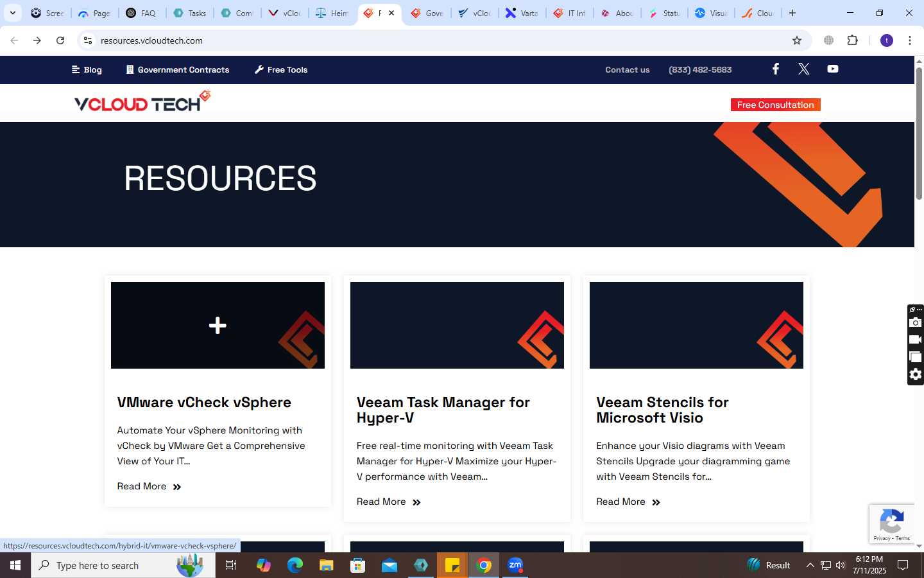Click the Windows search box

[x=123, y=565]
